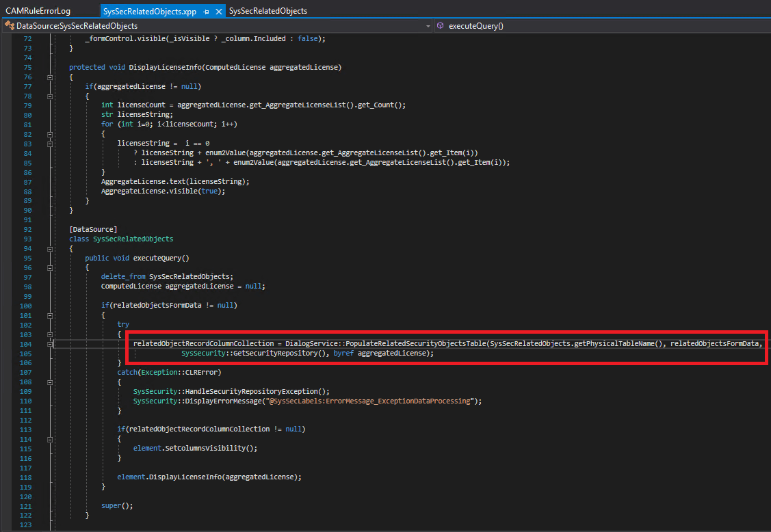Click GetSecurityRepository() on line 105

click(x=282, y=353)
